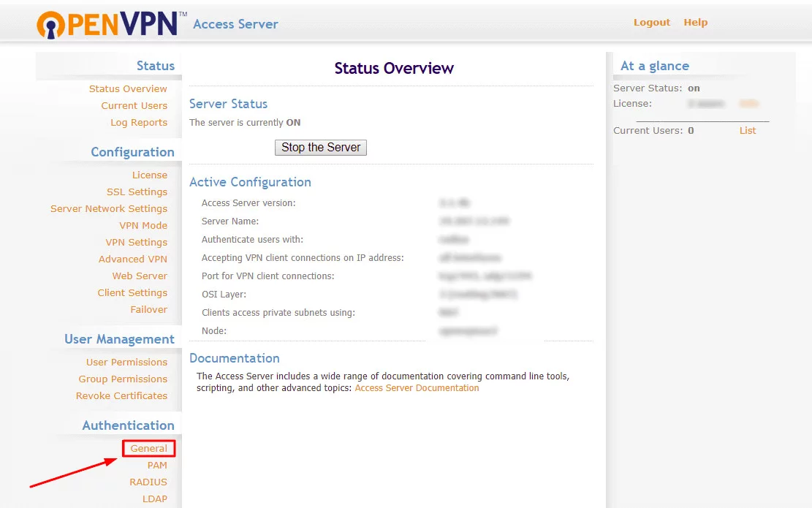Open Log Reports
Viewport: 812px width, 508px height.
click(x=139, y=123)
